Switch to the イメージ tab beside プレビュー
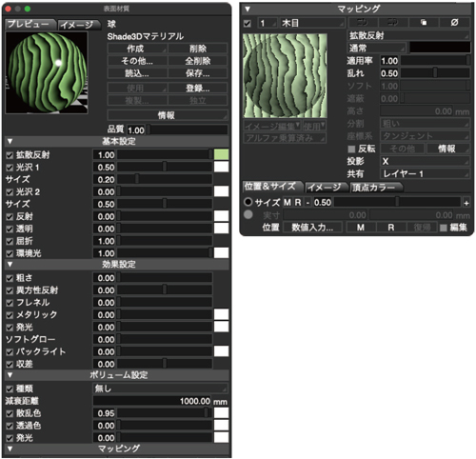476x459 pixels. click(x=77, y=25)
